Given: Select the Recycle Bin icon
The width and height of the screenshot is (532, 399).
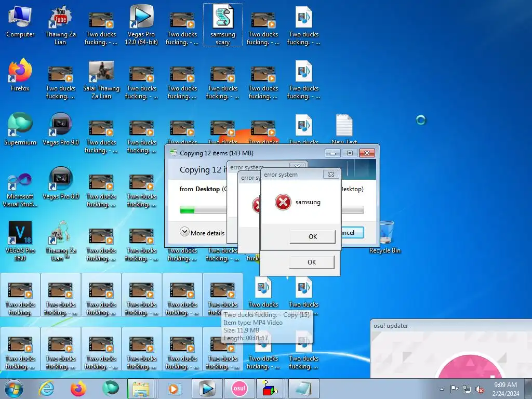Looking at the screenshot, I should point(385,237).
